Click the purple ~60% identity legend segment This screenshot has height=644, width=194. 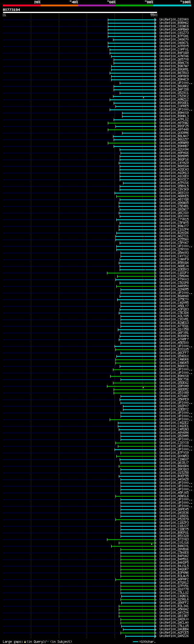tap(97, 5)
